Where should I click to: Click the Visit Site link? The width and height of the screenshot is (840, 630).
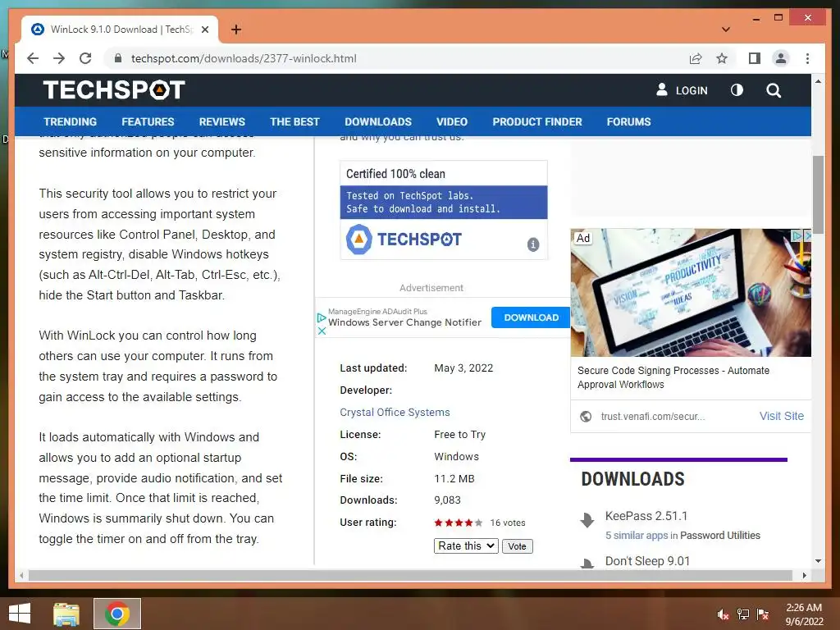(x=781, y=416)
